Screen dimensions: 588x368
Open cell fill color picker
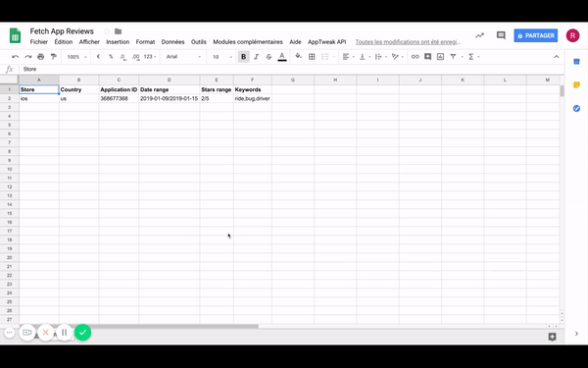point(298,56)
